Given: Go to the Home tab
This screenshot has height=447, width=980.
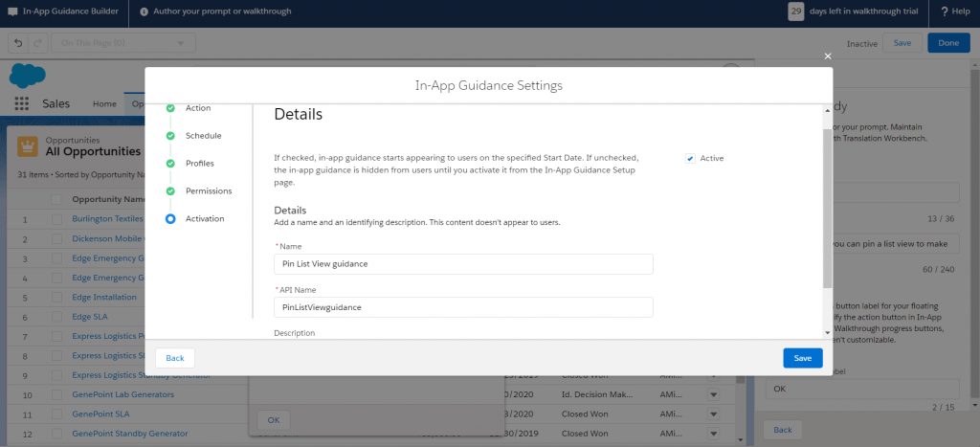Looking at the screenshot, I should 104,103.
